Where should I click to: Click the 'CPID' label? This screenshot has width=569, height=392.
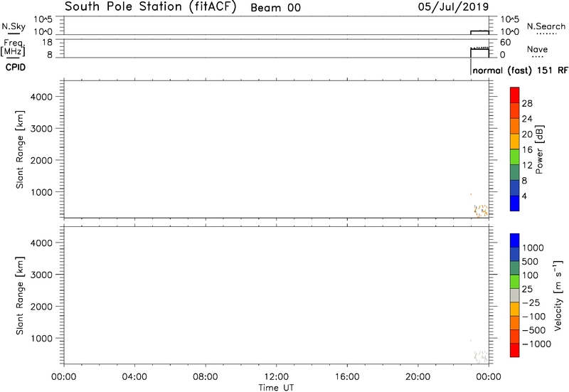tap(15, 67)
